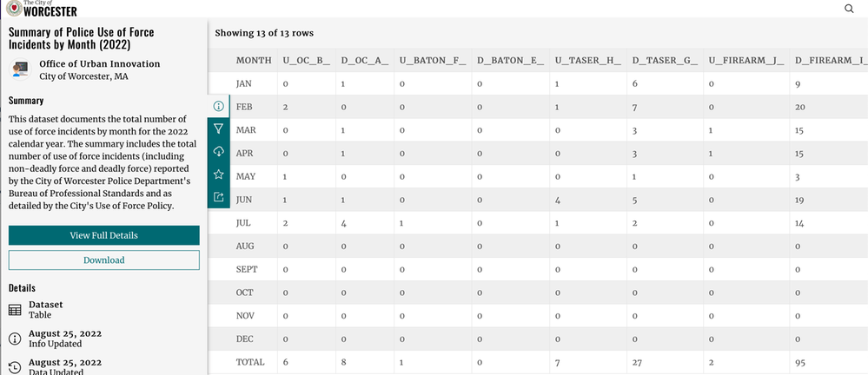Click the JUL row month cell

point(244,222)
